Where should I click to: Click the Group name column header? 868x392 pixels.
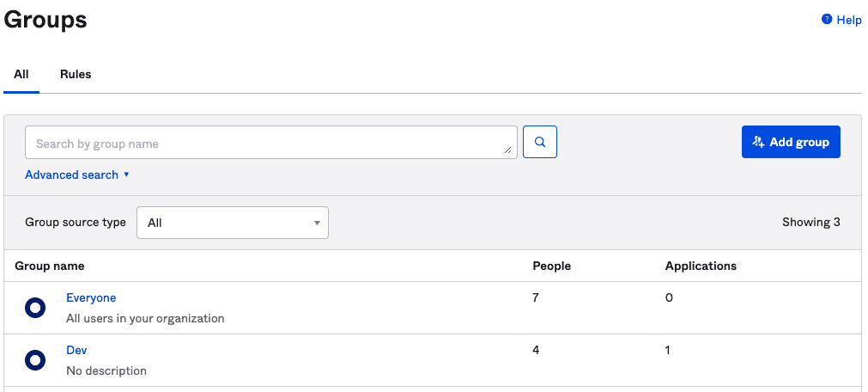[x=50, y=266]
